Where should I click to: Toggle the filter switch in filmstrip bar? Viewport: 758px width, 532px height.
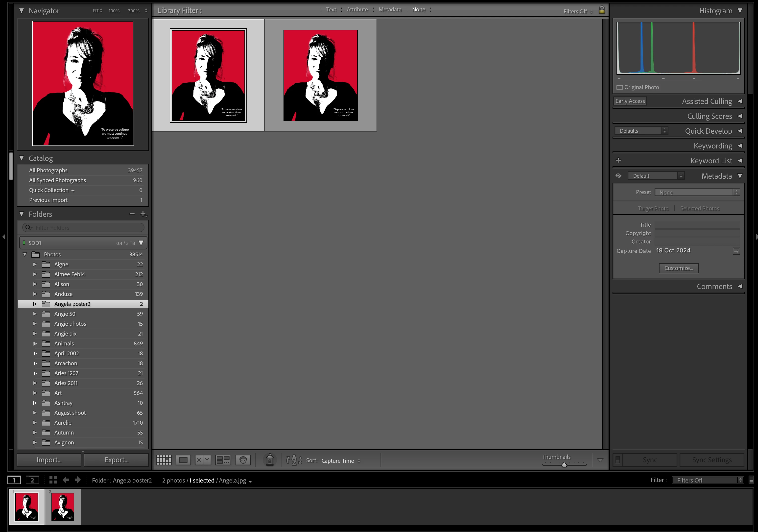751,480
